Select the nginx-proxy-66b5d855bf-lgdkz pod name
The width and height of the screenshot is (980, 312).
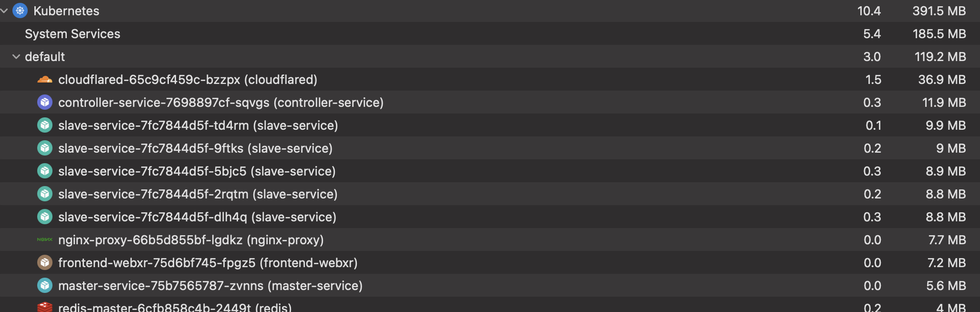(191, 240)
